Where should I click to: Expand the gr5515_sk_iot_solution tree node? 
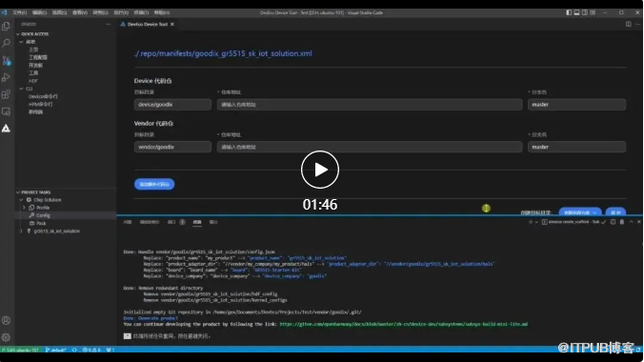(21, 231)
